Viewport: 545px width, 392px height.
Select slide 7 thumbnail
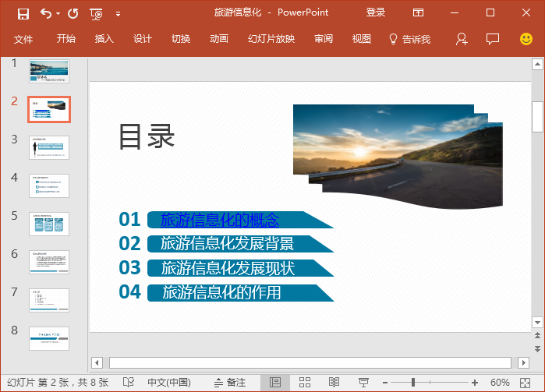pos(49,301)
